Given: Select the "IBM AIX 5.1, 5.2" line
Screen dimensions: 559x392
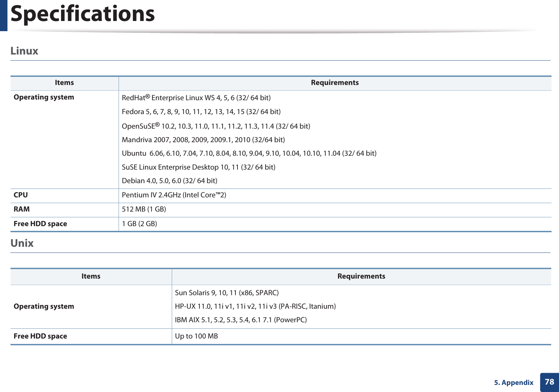Looking at the screenshot, I should tap(241, 320).
